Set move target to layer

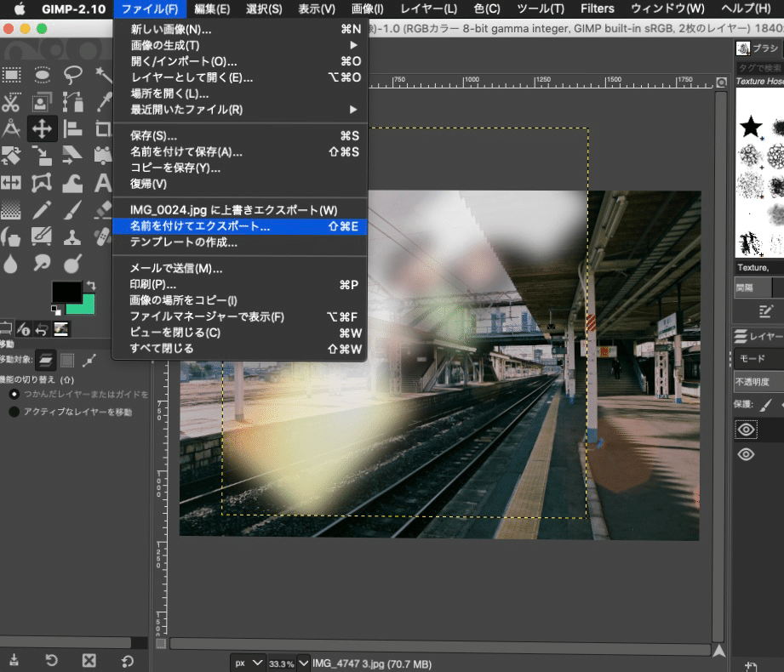tap(45, 360)
